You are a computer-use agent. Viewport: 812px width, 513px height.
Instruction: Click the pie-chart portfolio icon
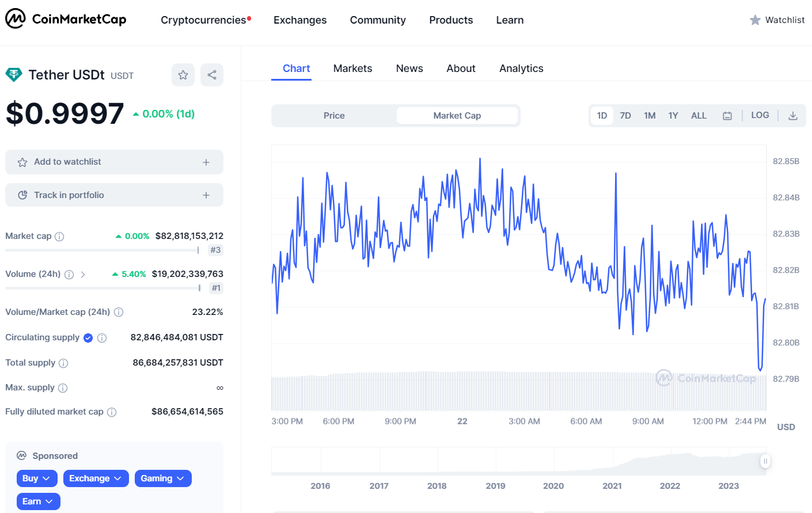pyautogui.click(x=22, y=195)
